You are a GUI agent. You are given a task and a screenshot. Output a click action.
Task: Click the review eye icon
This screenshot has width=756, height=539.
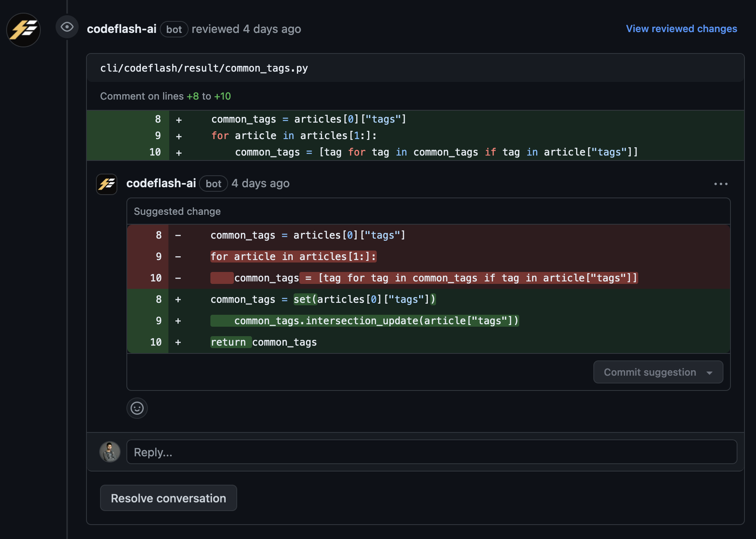pos(67,27)
